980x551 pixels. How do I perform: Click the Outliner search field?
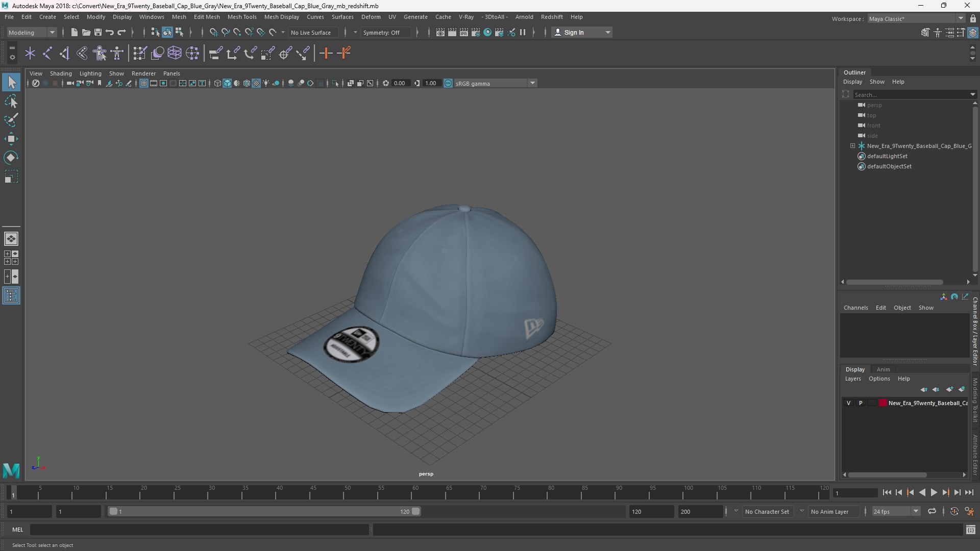tap(912, 94)
